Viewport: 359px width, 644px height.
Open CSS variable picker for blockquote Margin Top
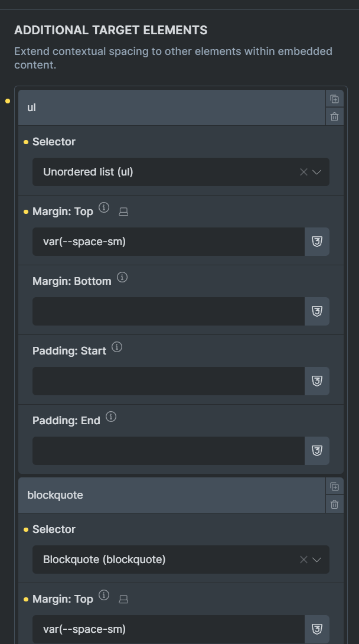point(316,629)
